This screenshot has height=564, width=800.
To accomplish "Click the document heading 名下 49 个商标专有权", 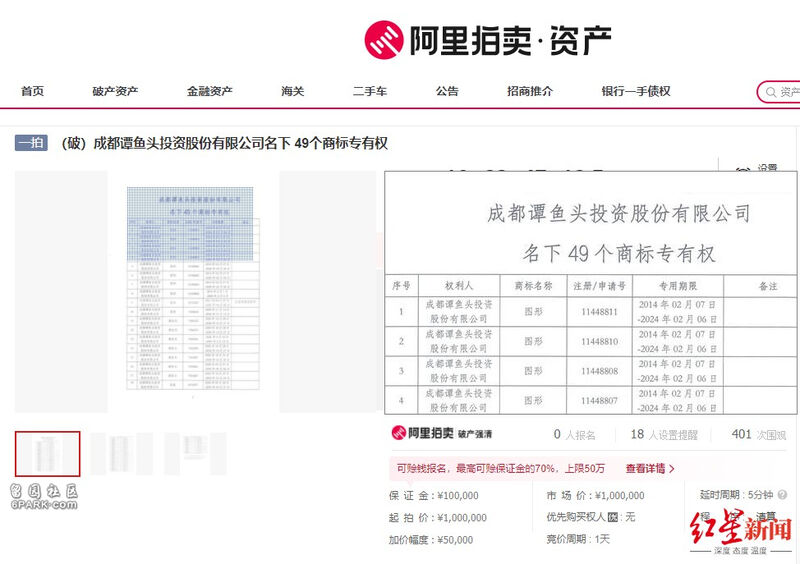I will click(x=619, y=253).
